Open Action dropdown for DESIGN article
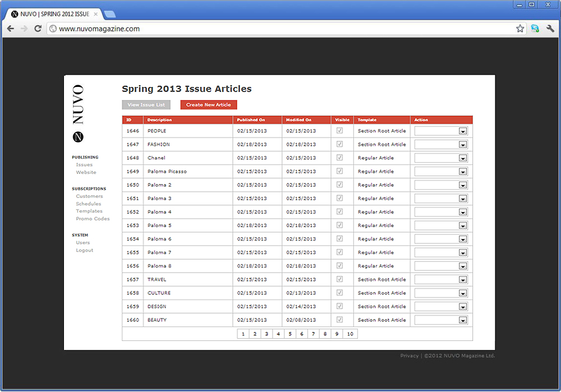 441,307
